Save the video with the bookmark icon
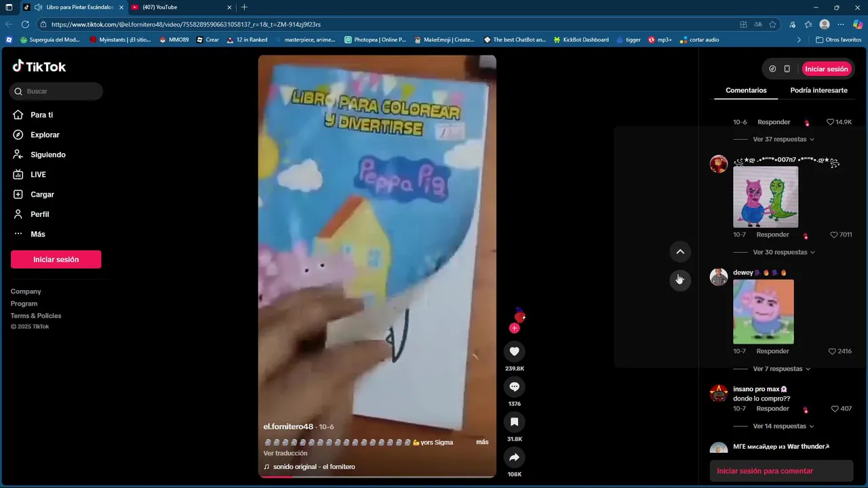This screenshot has width=868, height=488. (x=514, y=422)
